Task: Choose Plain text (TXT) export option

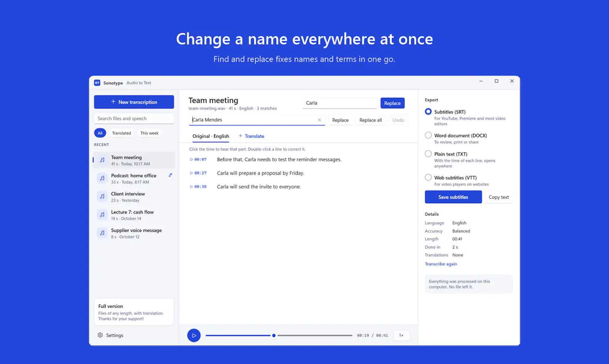Action: pyautogui.click(x=428, y=154)
